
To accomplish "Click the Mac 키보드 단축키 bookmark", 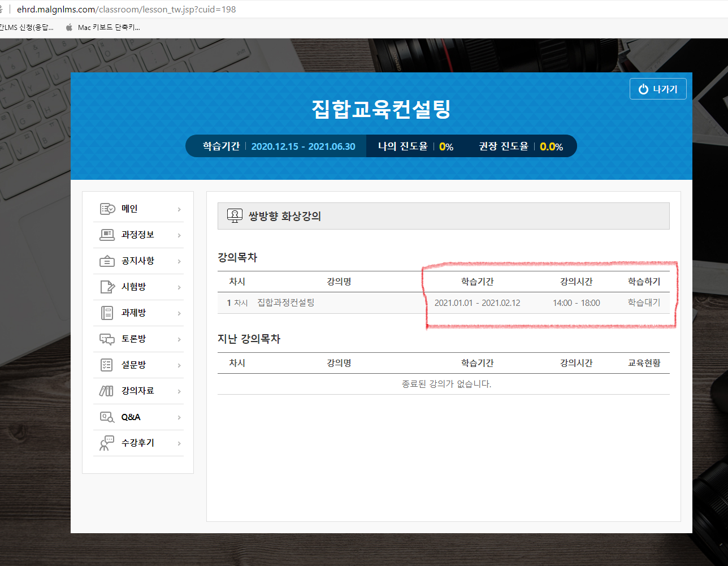I will pyautogui.click(x=109, y=27).
